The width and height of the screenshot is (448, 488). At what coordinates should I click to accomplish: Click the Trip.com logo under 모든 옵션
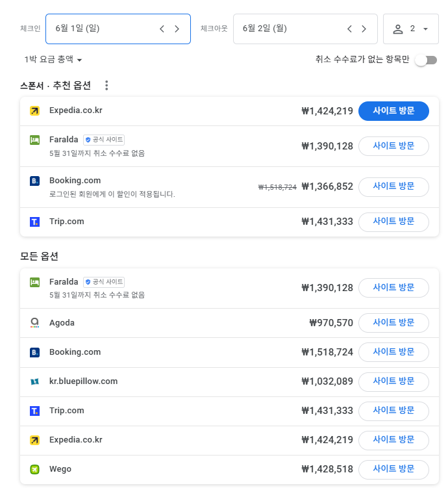point(34,411)
